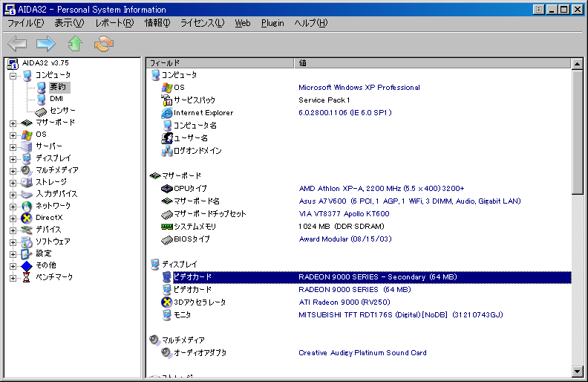Click the scrollbar down arrow
Image resolution: width=588 pixels, height=382 pixels.
(578, 372)
